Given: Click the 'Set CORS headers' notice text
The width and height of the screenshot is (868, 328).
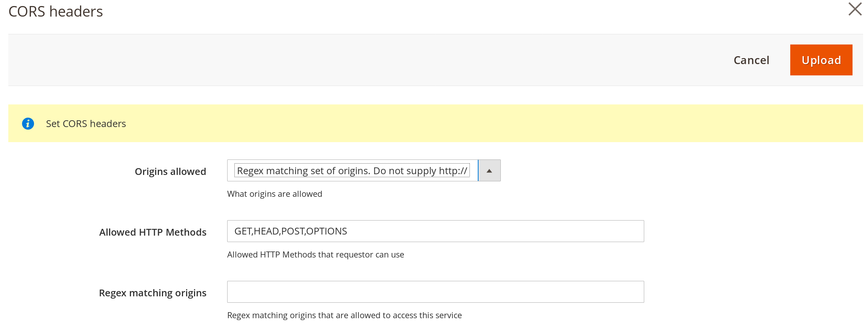Looking at the screenshot, I should (86, 124).
